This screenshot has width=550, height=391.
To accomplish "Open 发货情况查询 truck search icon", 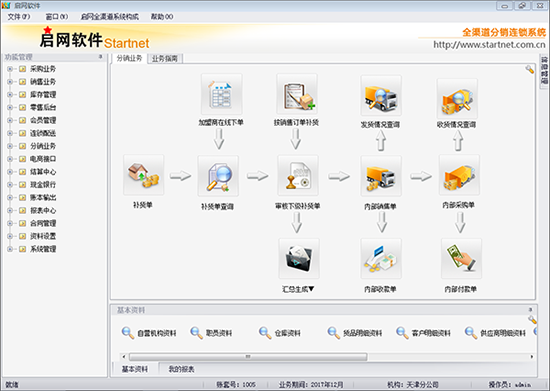I will tap(381, 95).
